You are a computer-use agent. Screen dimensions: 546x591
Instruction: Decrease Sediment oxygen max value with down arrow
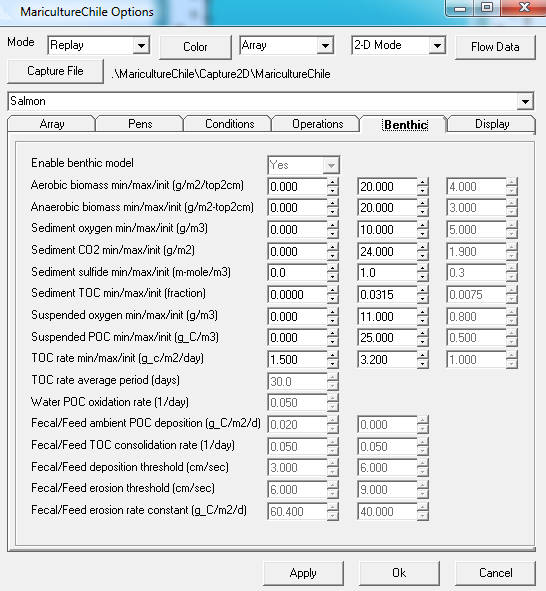point(422,234)
